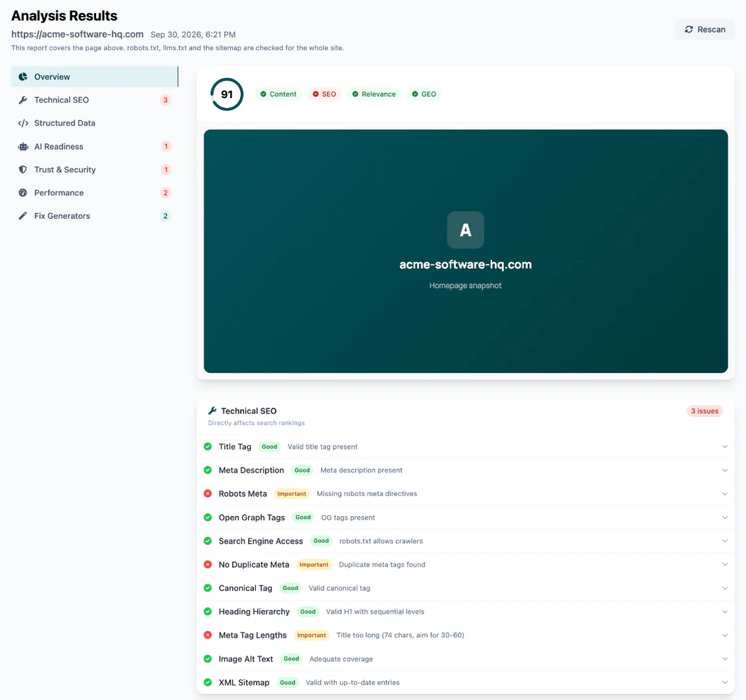Expand the Image Alt Text row chevron
The image size is (746, 700).
point(725,659)
